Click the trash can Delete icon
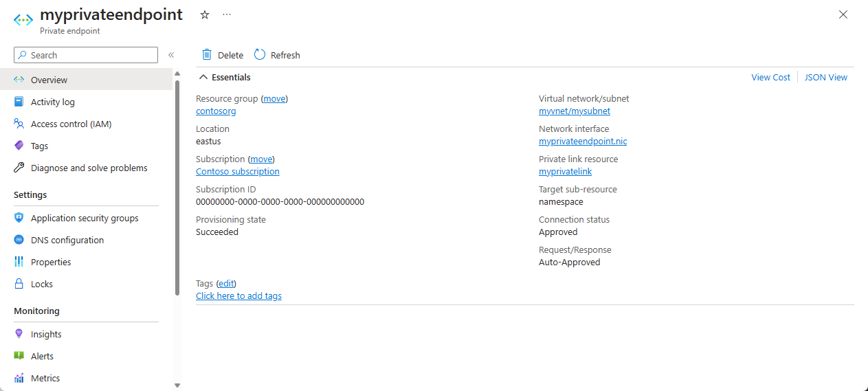The height and width of the screenshot is (391, 868). (x=207, y=54)
